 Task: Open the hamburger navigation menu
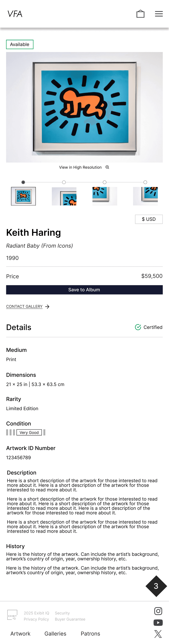[x=159, y=14]
